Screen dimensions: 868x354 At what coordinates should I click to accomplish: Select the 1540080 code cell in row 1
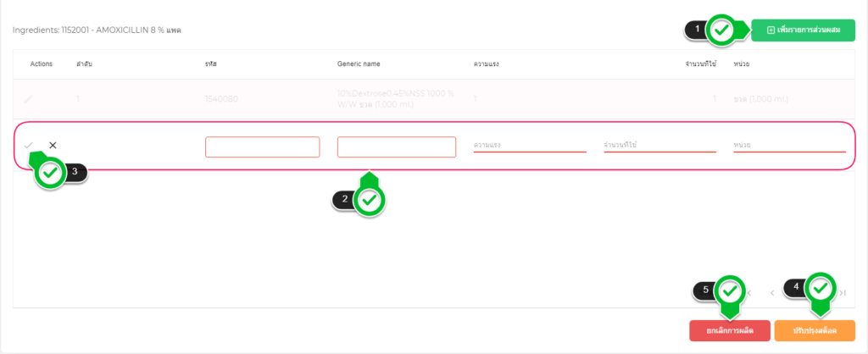tap(221, 99)
